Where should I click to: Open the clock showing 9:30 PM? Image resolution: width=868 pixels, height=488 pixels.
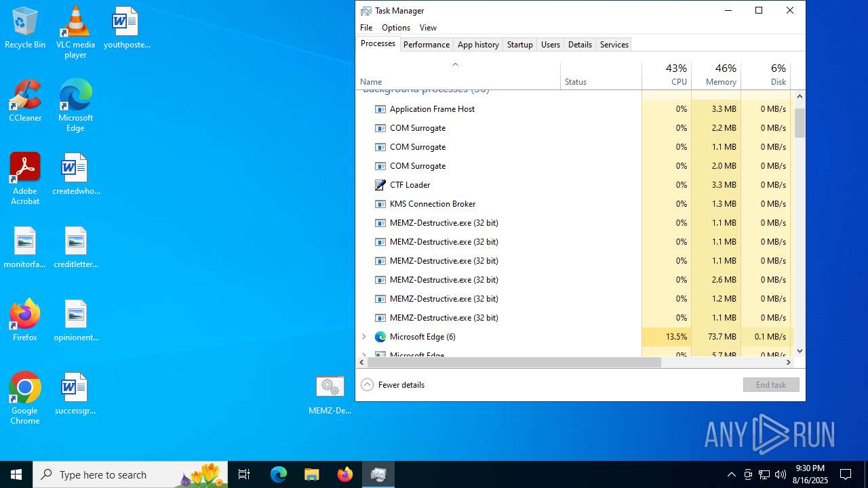click(x=811, y=474)
